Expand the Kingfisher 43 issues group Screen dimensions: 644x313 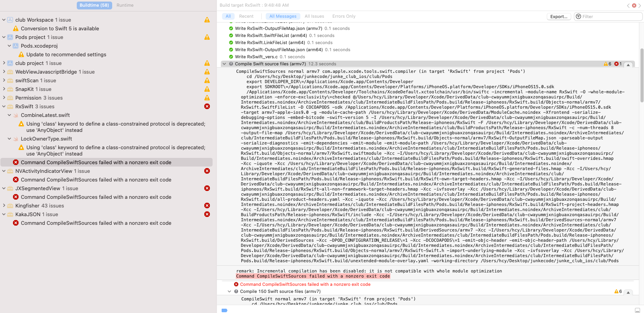[x=4, y=206]
